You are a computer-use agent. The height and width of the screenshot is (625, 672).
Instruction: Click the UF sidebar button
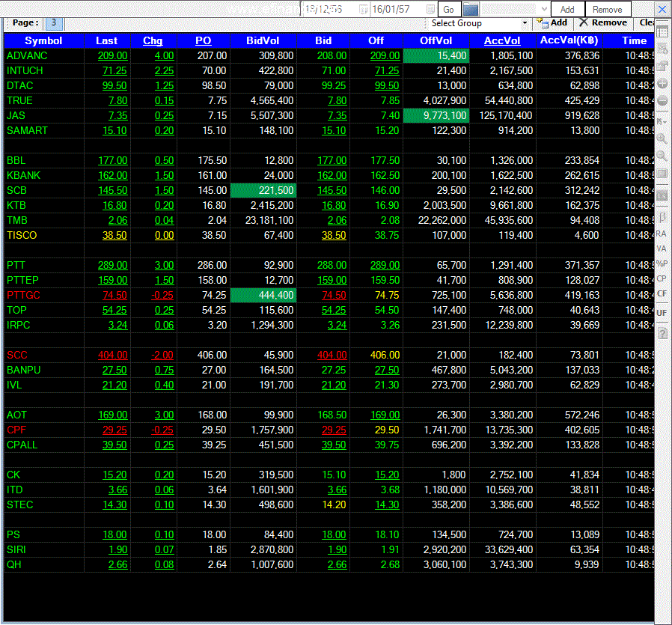(x=662, y=313)
